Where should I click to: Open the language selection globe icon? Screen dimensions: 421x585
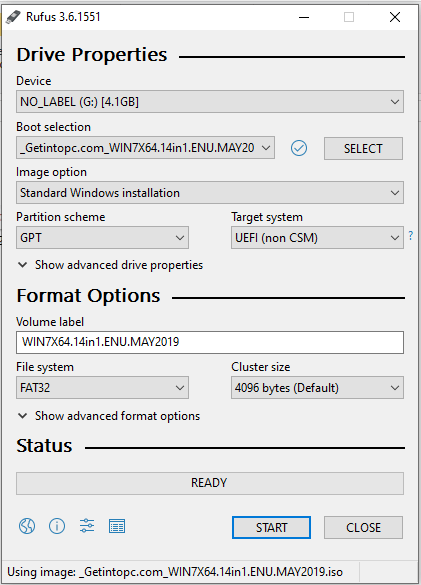point(27,526)
